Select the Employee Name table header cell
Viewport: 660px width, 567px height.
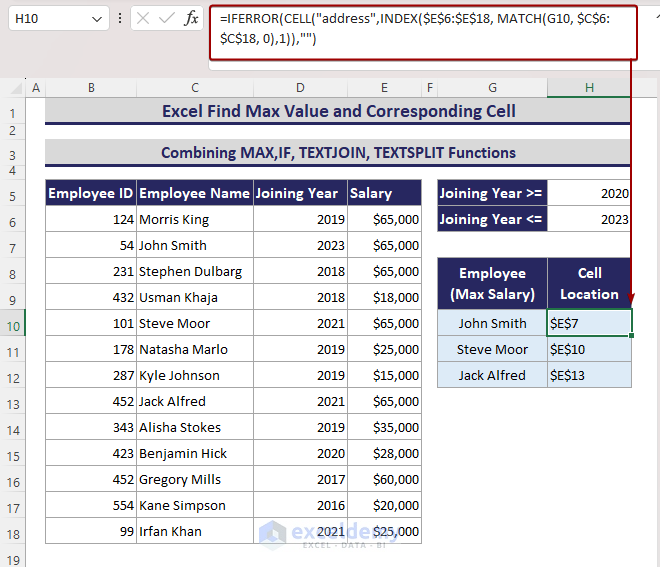[194, 193]
